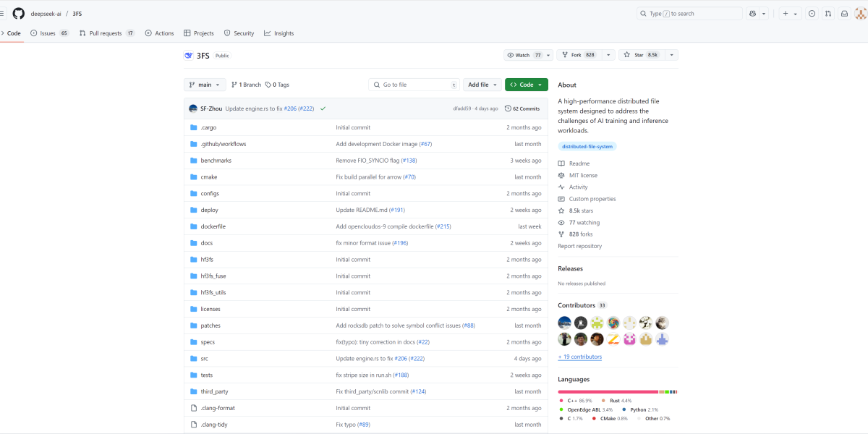Screen dimensions: 868x434
Task: Click the eye icon beside 77 watching
Action: pos(561,223)
